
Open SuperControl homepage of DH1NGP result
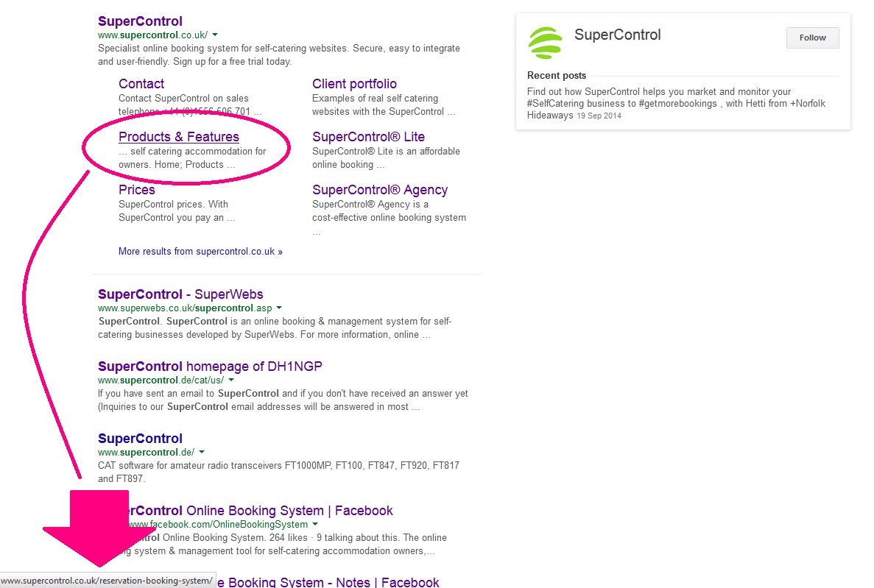(x=210, y=366)
